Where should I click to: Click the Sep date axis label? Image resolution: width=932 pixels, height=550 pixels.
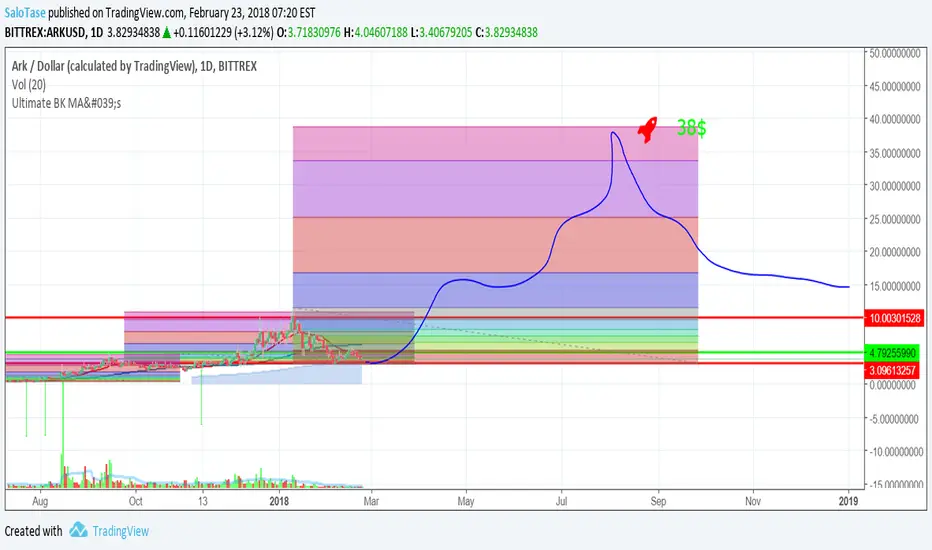tap(658, 501)
